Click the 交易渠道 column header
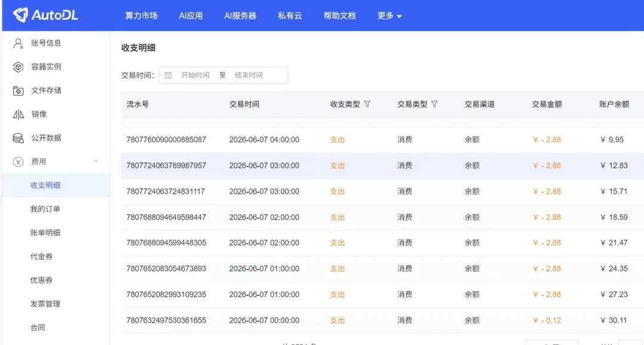 point(479,104)
